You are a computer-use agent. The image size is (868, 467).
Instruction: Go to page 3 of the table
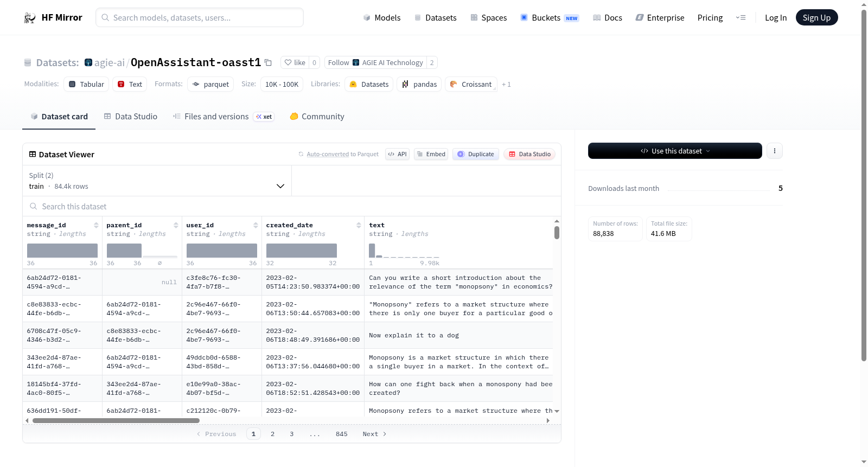click(291, 434)
